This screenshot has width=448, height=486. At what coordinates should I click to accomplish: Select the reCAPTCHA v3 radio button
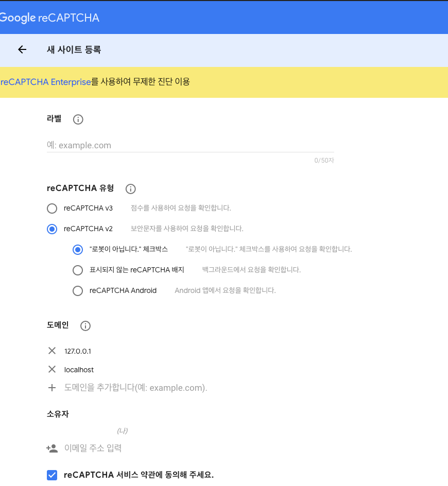(52, 209)
